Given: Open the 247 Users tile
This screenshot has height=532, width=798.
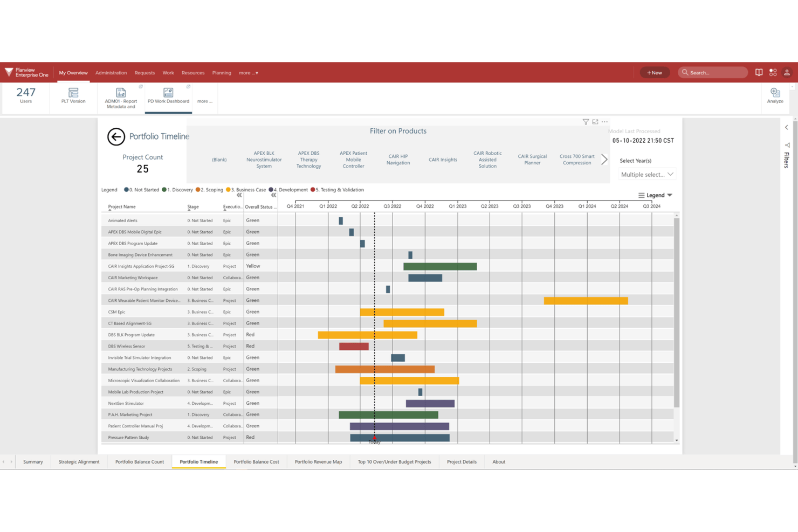Looking at the screenshot, I should pos(26,95).
